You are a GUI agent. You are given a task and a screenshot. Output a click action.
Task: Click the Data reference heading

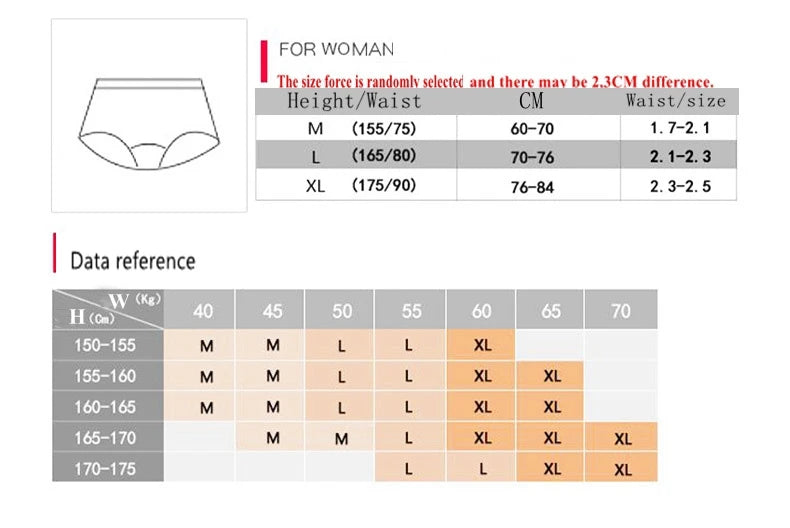(132, 261)
